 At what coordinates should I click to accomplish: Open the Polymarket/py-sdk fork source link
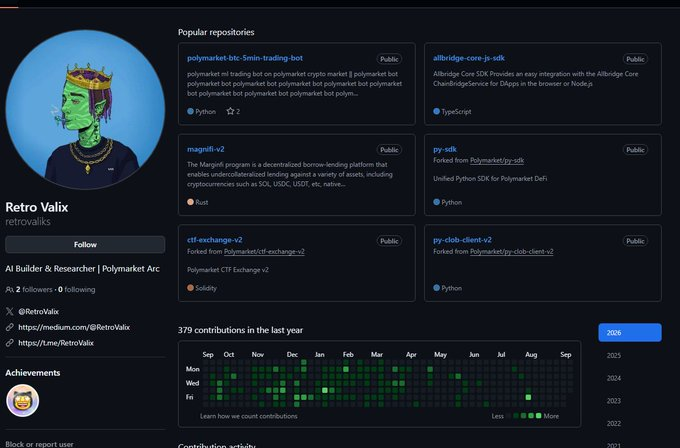497,160
